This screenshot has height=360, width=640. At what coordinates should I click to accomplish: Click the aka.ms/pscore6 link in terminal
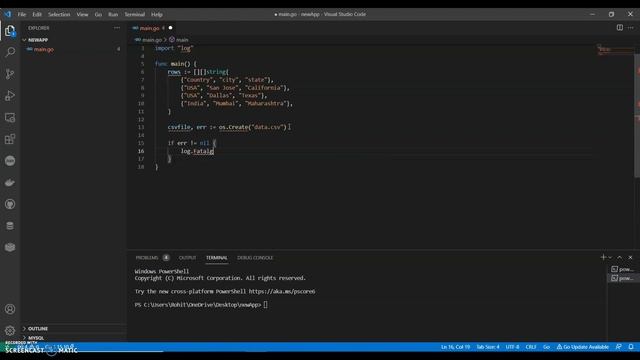click(282, 291)
